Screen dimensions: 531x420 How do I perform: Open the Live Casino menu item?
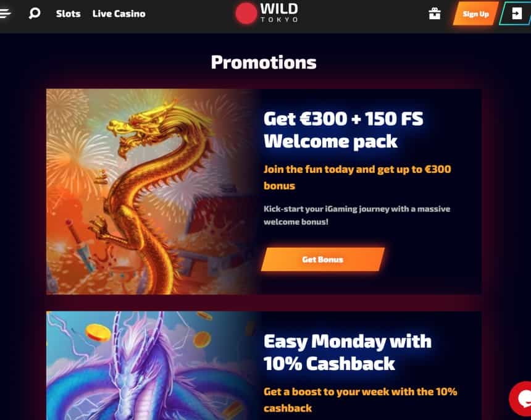coord(119,14)
